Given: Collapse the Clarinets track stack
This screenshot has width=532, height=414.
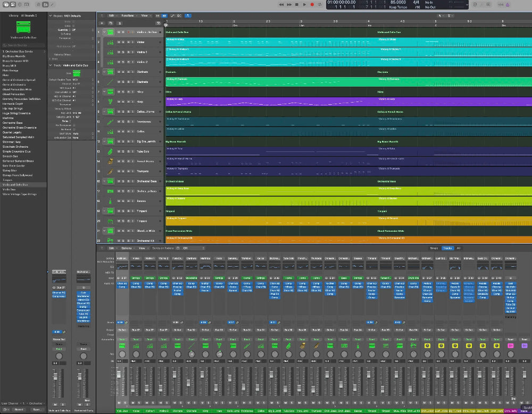Looking at the screenshot, I should point(104,72).
